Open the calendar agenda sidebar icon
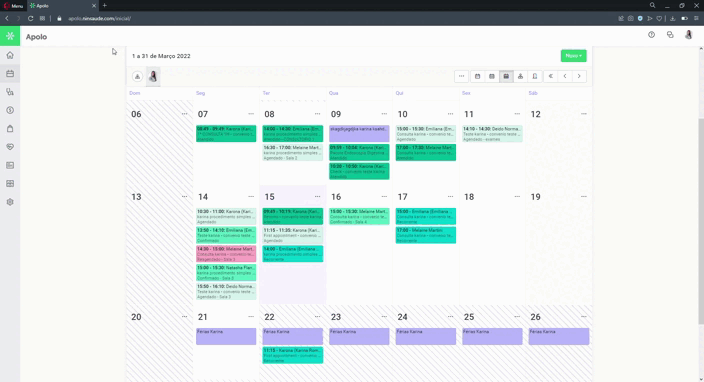This screenshot has height=382, width=704. click(10, 74)
